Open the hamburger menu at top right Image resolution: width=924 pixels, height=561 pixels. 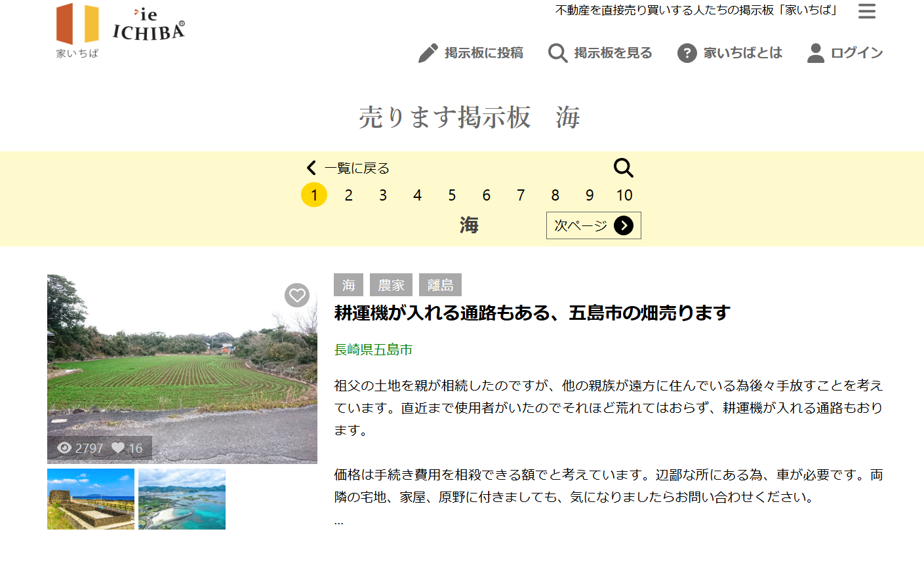[x=867, y=11]
